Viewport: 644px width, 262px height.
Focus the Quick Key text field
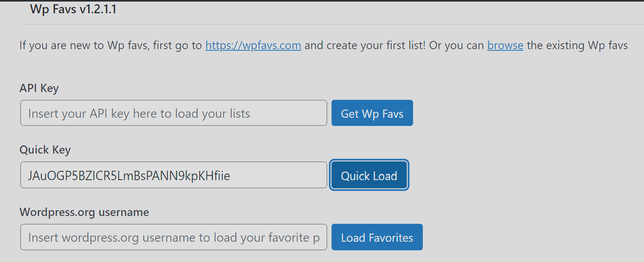pyautogui.click(x=174, y=175)
